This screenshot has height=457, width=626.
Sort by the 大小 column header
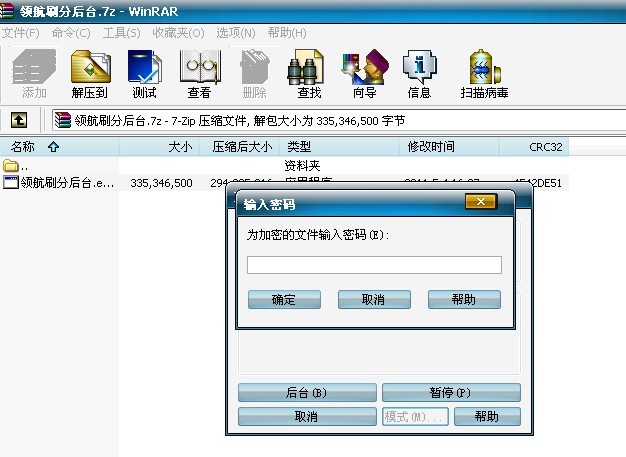click(x=159, y=147)
